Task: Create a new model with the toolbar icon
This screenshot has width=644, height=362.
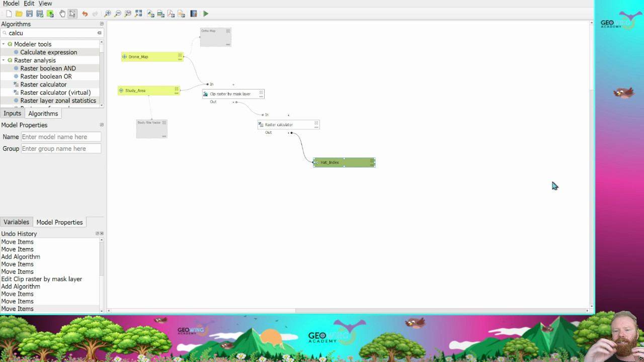Action: click(9, 14)
